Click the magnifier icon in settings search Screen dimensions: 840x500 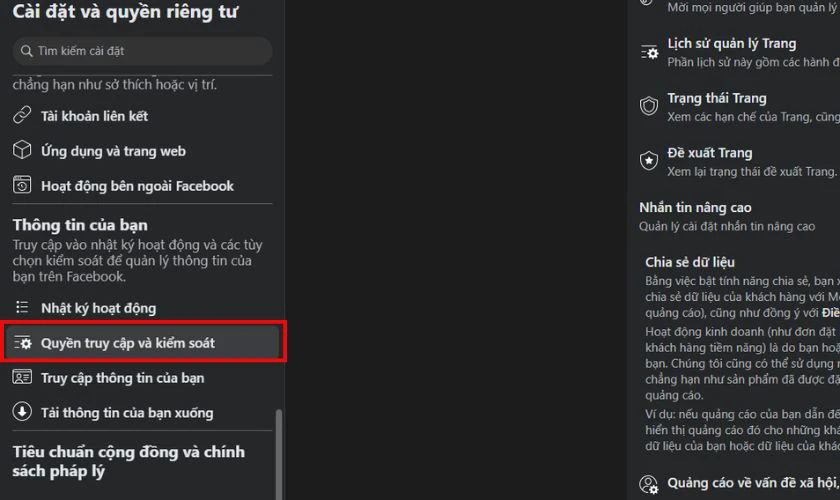(26, 51)
